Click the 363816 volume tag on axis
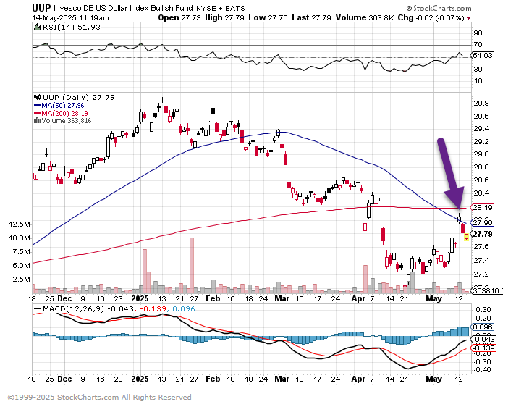Image resolution: width=516 pixels, height=420 pixels. point(487,290)
